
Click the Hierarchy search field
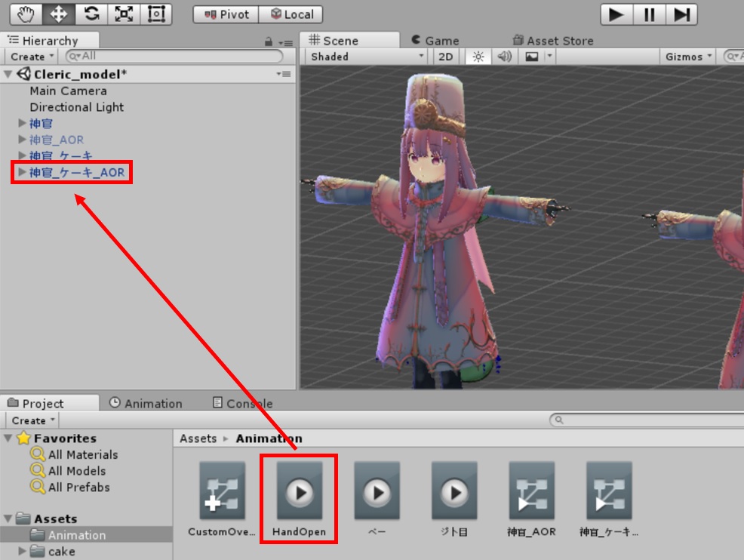coord(174,57)
